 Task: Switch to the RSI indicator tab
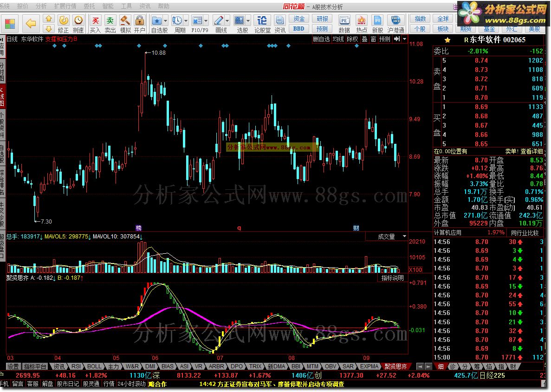tap(76, 366)
